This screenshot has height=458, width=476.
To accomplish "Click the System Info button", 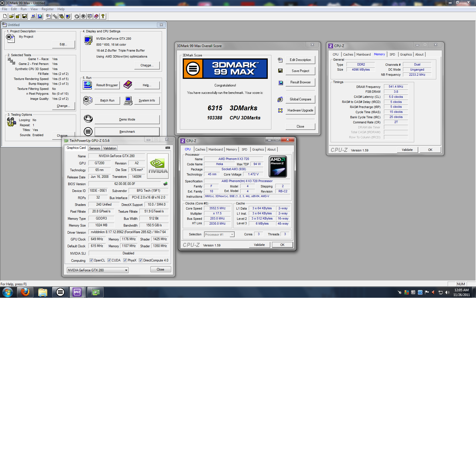I will 147,100.
